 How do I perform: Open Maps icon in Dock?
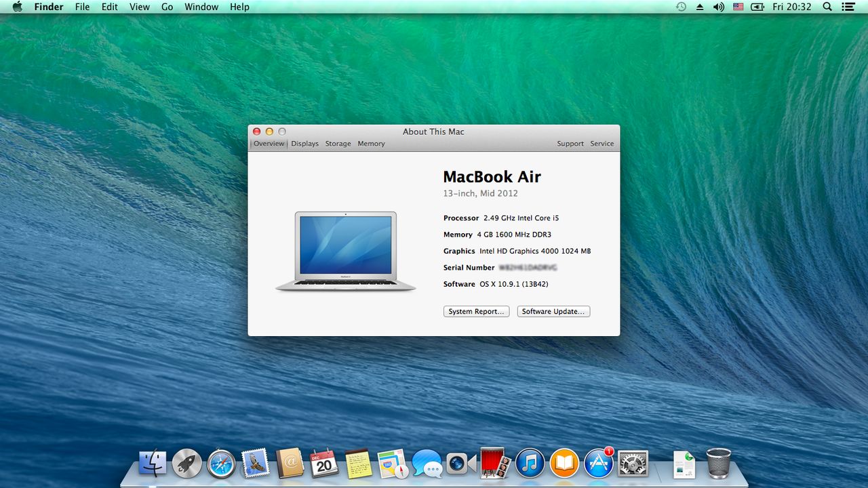pos(393,464)
